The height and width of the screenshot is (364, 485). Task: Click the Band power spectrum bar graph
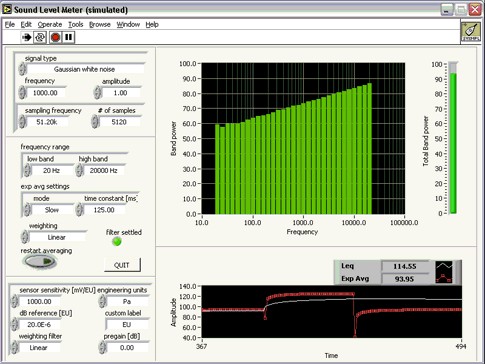tap(303, 138)
